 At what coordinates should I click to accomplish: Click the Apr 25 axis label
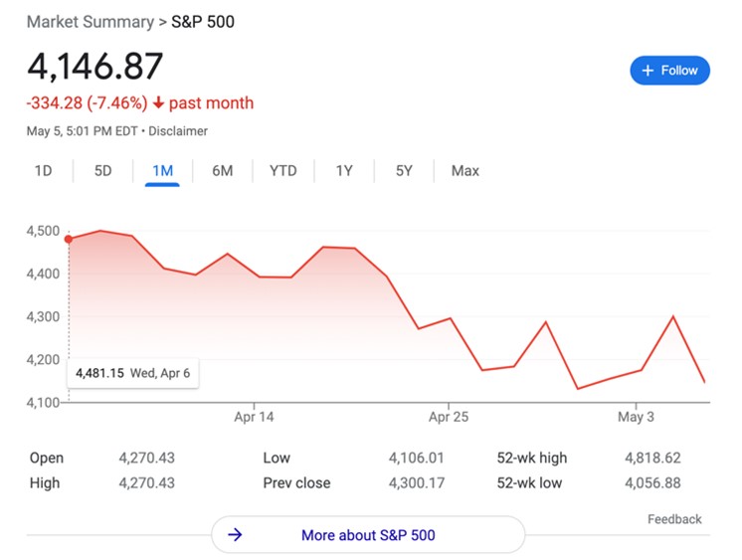(449, 417)
